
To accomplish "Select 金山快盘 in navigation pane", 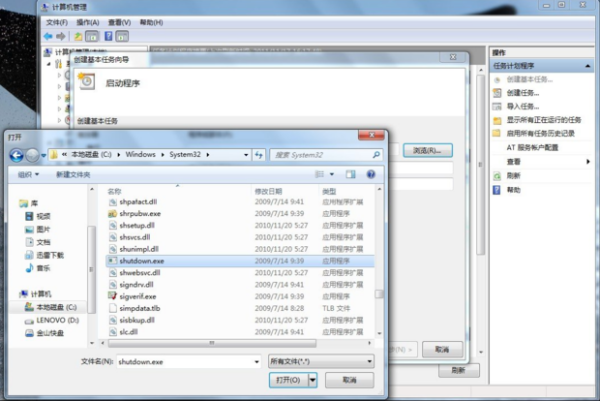I will pos(44,333).
